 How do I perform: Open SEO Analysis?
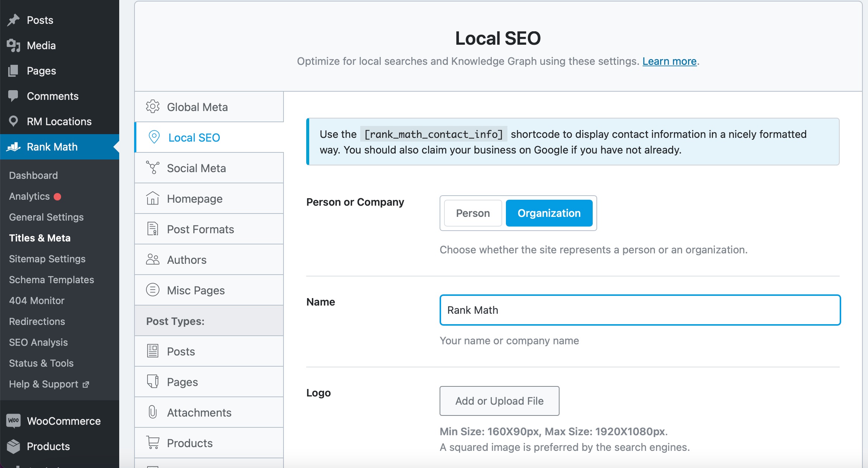[x=38, y=342]
